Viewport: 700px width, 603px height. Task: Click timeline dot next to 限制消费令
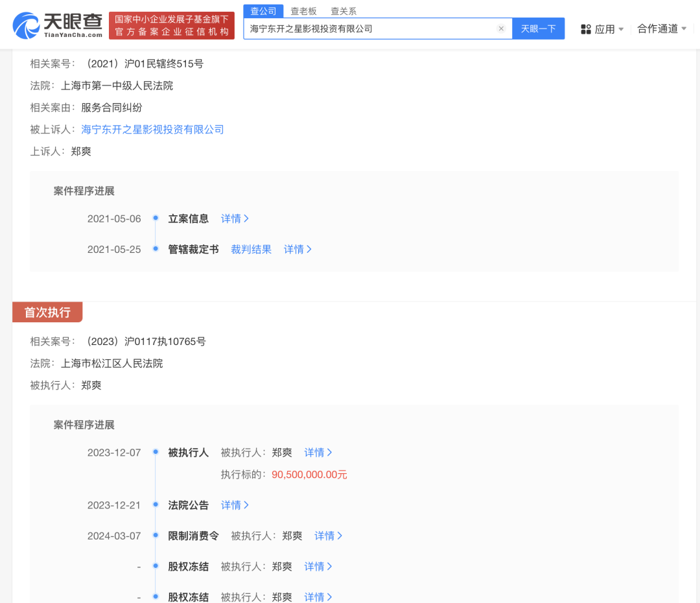click(155, 536)
